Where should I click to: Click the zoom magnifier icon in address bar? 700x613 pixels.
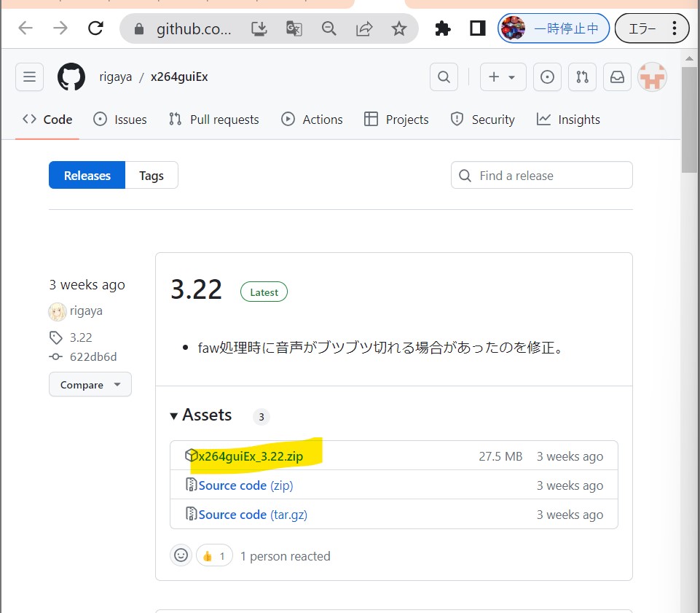[329, 29]
